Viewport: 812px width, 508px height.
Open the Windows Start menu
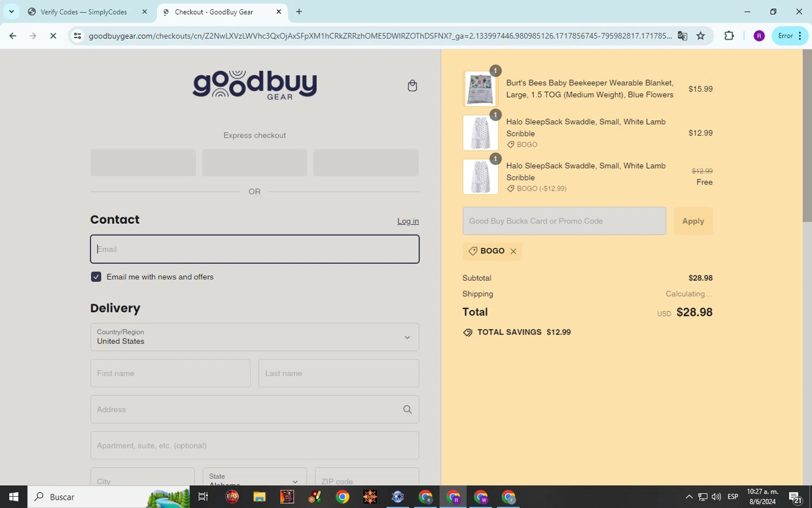tap(14, 497)
